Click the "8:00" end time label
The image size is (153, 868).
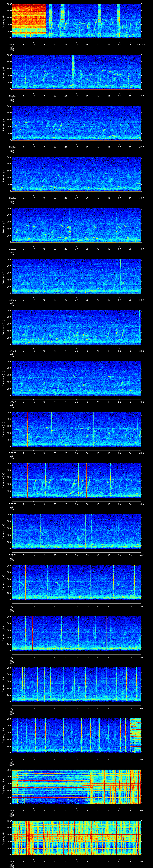(x=141, y=453)
